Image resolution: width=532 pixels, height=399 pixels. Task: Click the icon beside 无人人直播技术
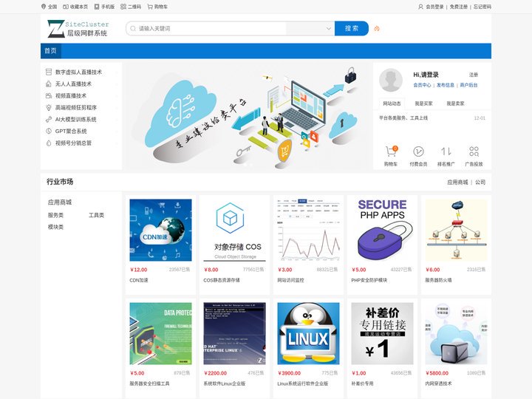click(49, 83)
